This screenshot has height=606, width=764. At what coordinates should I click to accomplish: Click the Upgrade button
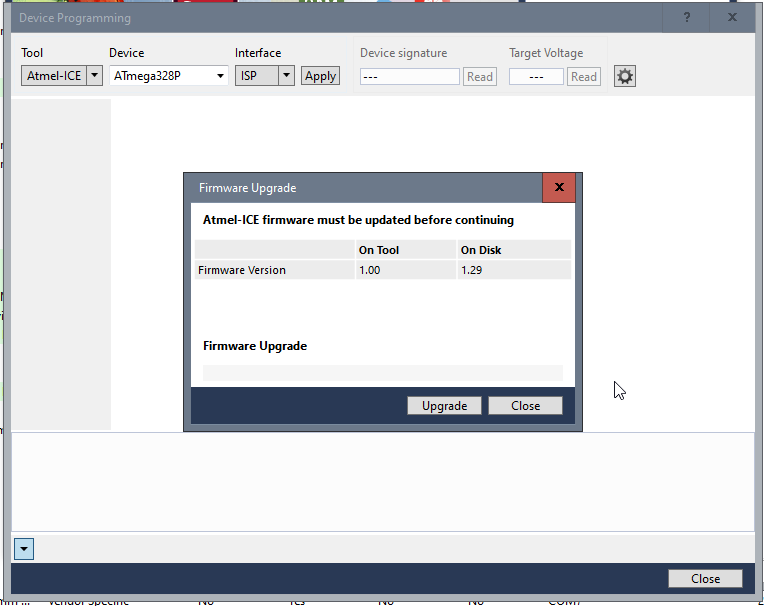[444, 406]
